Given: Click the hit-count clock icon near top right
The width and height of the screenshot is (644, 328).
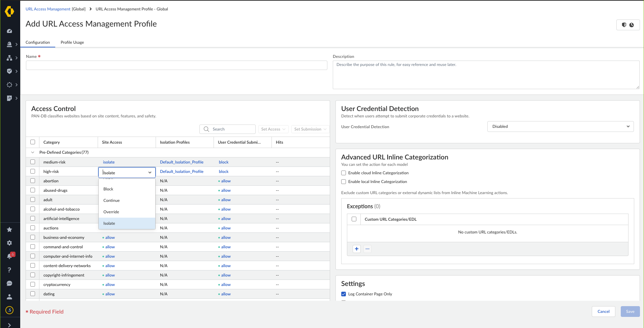Looking at the screenshot, I should coord(632,25).
